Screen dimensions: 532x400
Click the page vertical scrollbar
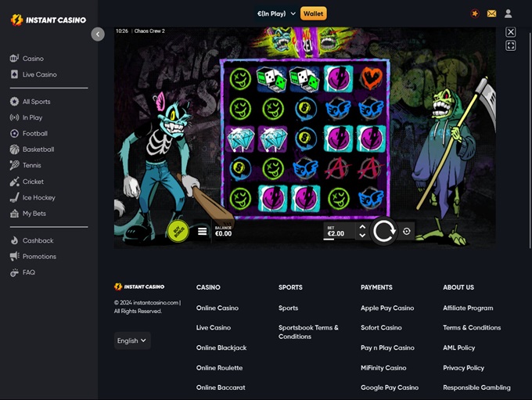click(530, 141)
